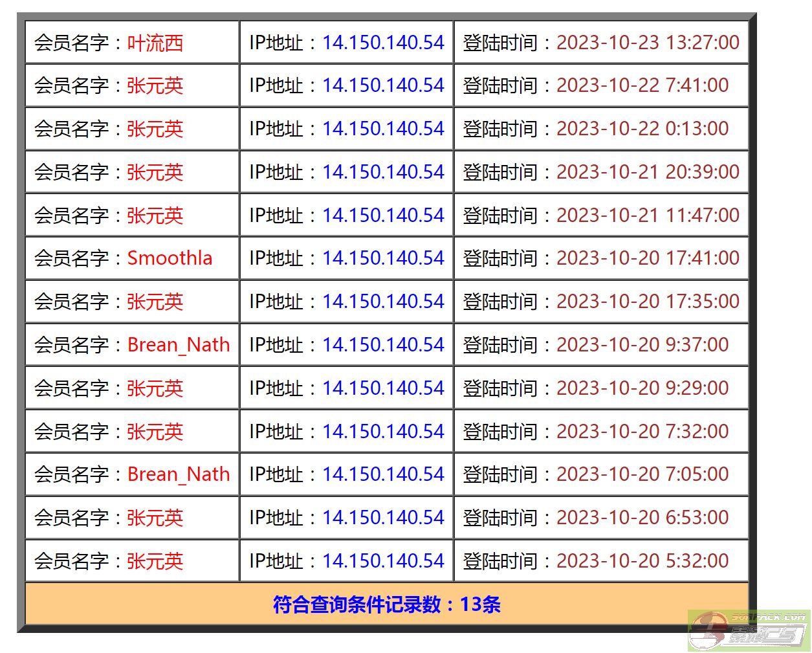Image resolution: width=812 pixels, height=653 pixels.
Task: Click login time 2023-10-20 17:35:00
Action: pyautogui.click(x=648, y=302)
